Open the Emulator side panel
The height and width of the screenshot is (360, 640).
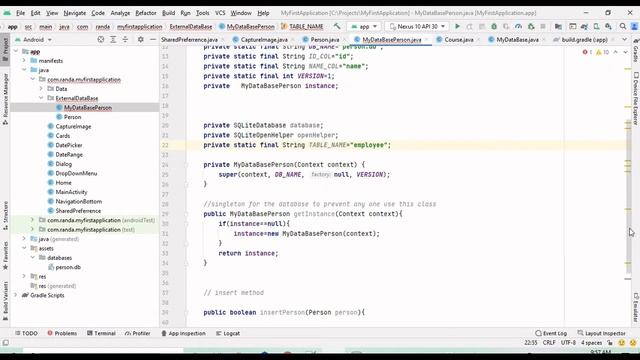point(636,307)
